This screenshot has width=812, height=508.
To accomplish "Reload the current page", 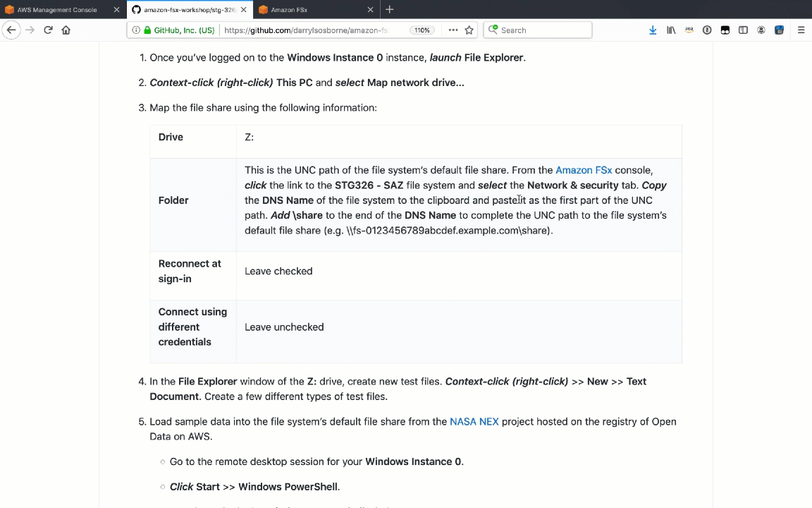I will click(48, 30).
